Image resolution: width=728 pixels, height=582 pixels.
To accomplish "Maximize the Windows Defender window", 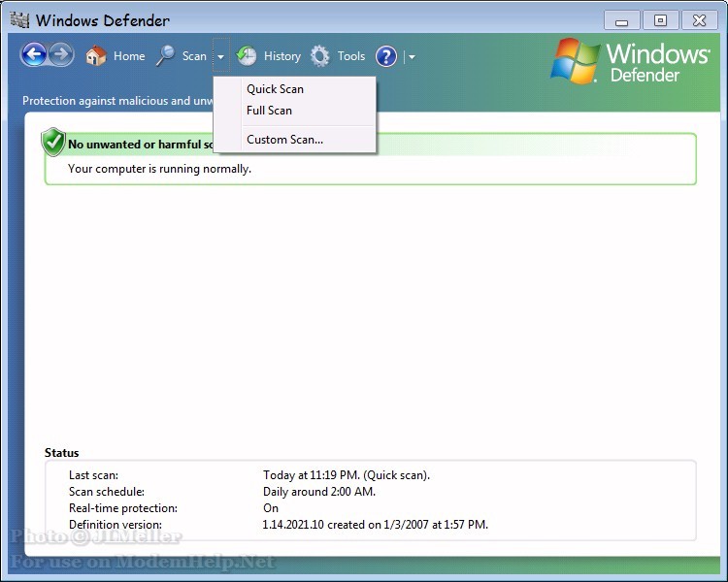I will (x=660, y=20).
